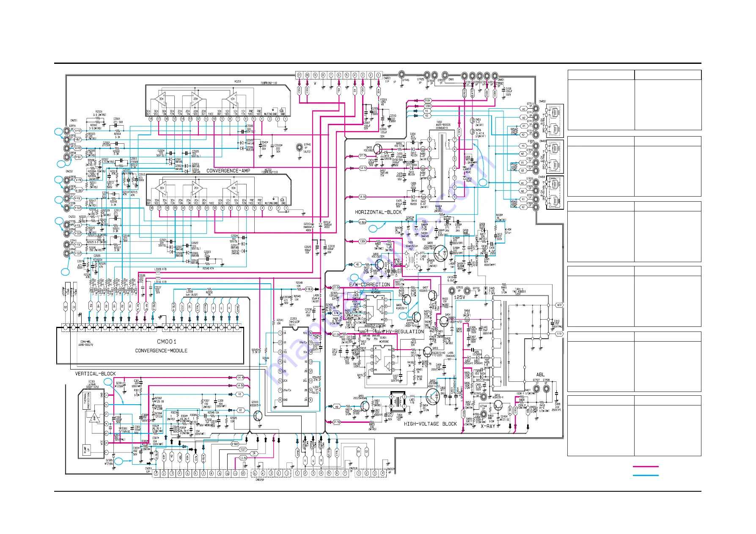Click the HD input tag near Q401
The width and height of the screenshot is (756, 534).
tap(337, 407)
